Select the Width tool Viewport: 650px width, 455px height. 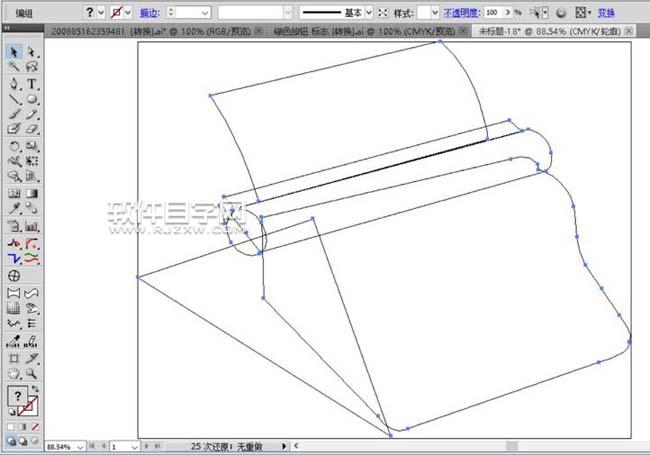pos(14,161)
